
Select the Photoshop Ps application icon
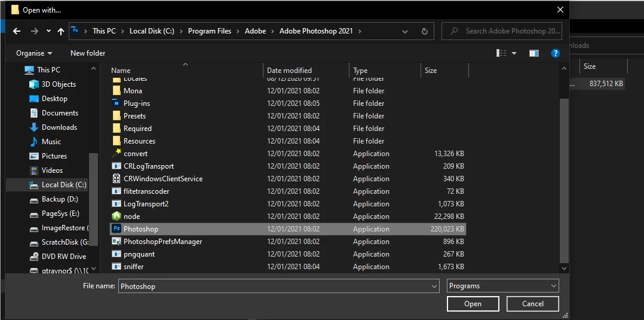point(116,229)
